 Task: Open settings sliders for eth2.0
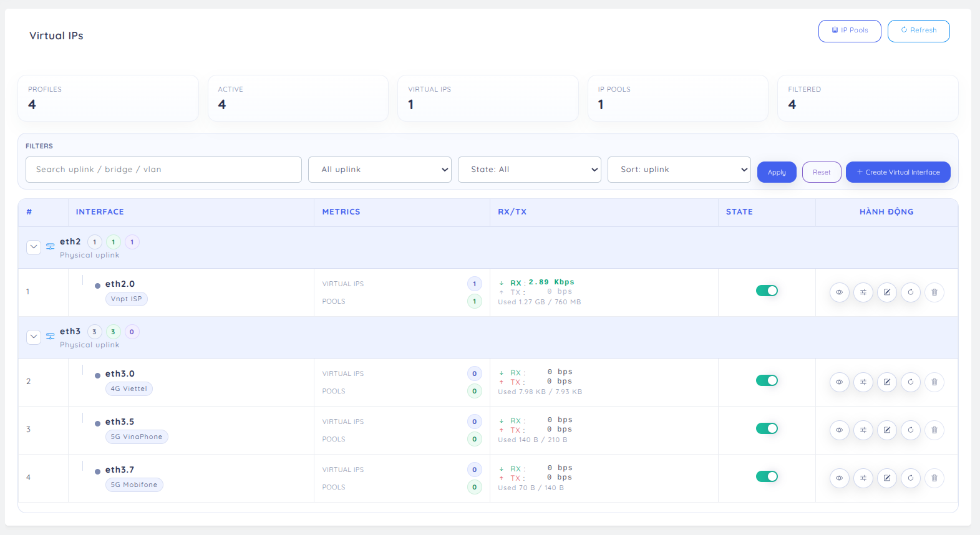coord(863,292)
